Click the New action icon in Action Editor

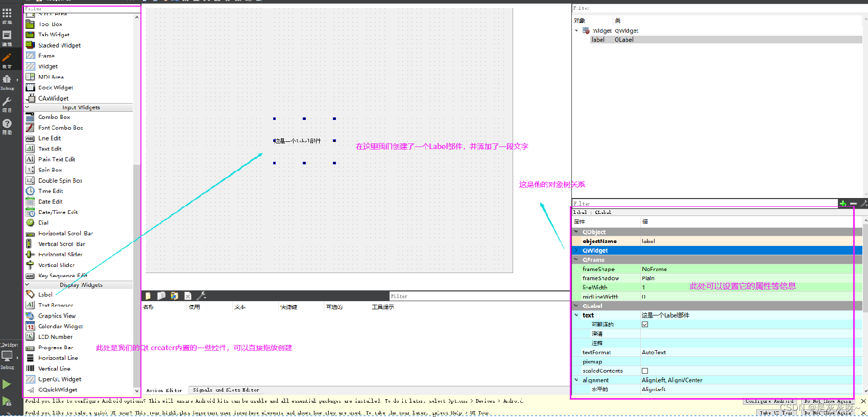(148, 296)
